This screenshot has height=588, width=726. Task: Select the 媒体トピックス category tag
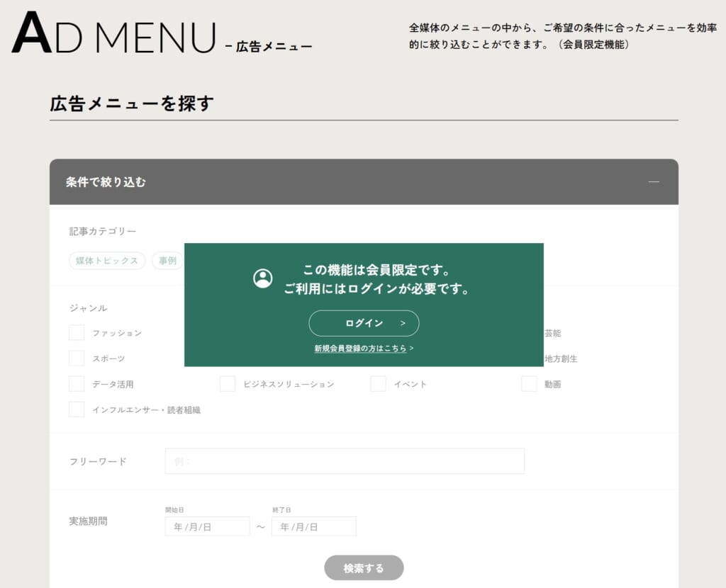click(x=107, y=261)
